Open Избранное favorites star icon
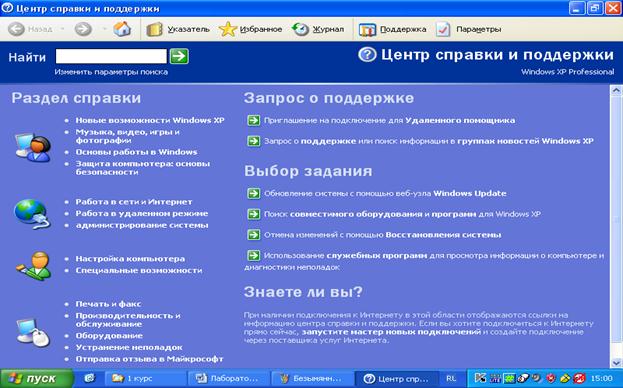 [228, 29]
